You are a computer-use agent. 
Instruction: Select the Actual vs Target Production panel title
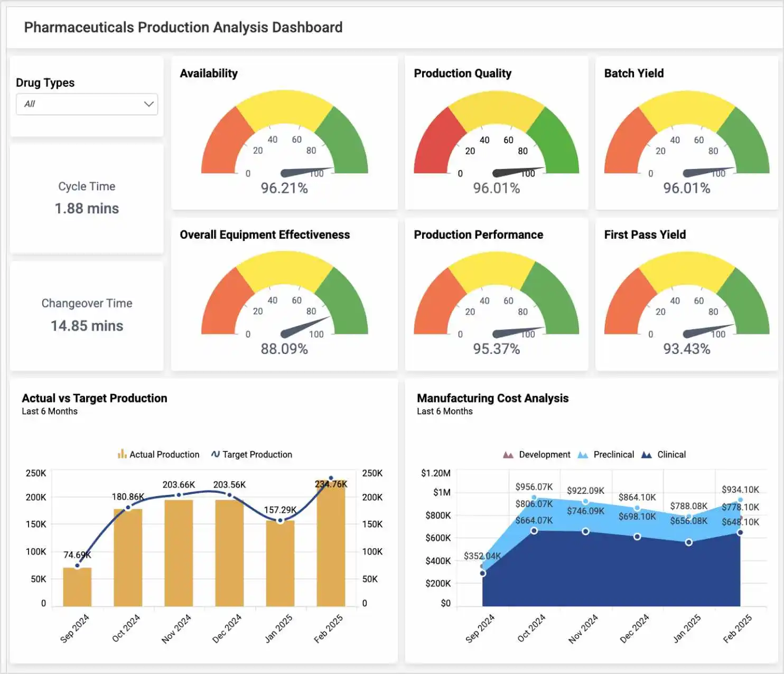95,398
